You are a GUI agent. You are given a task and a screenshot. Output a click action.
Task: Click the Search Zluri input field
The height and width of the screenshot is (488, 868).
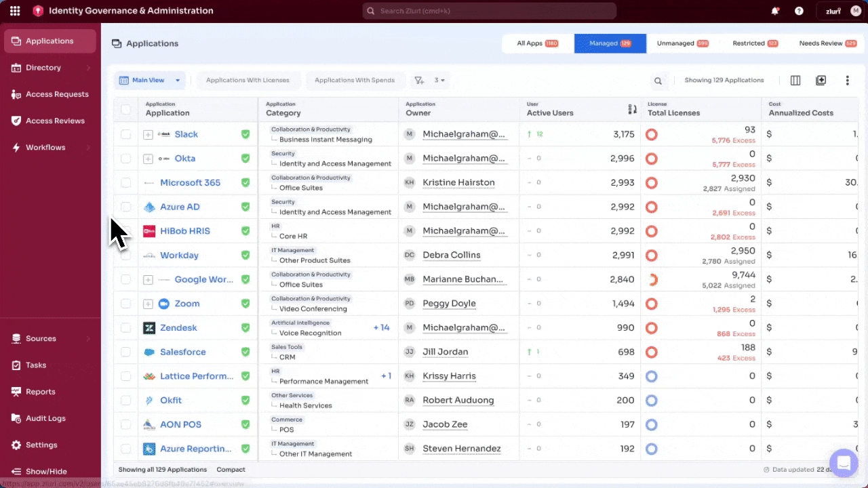click(x=490, y=11)
